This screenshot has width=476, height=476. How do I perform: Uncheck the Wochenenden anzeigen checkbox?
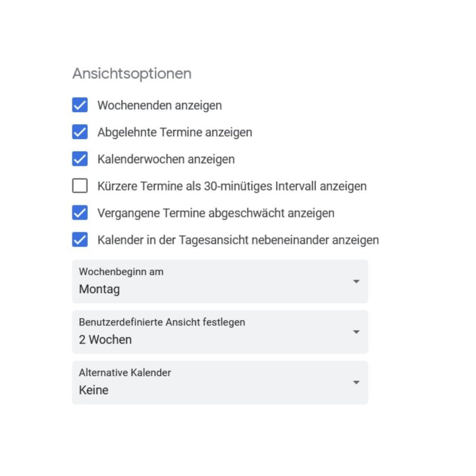[80, 105]
